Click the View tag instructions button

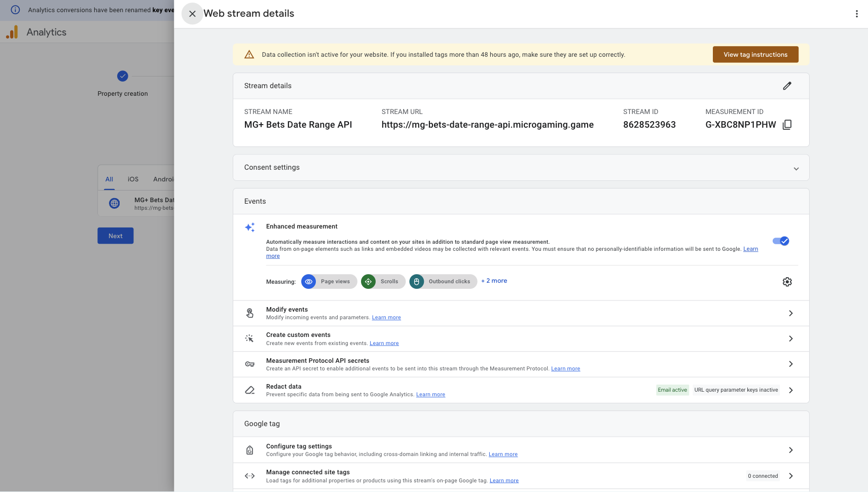pos(755,55)
